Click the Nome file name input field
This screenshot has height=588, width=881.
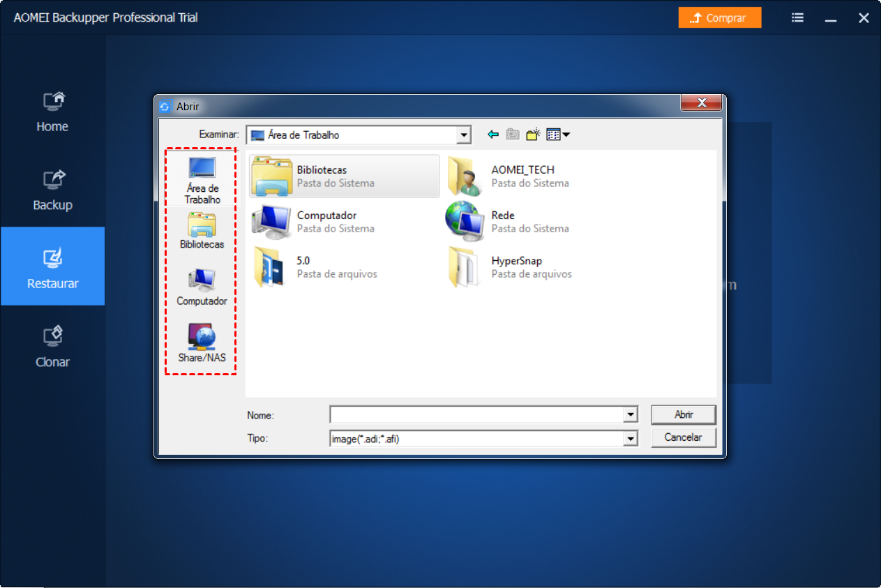point(477,414)
